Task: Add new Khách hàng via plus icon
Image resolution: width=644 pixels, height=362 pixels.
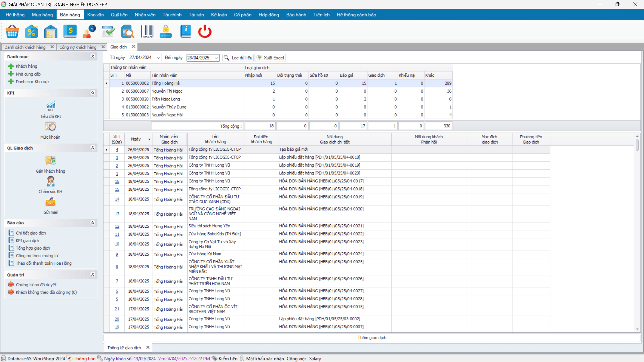Action: pos(11,66)
